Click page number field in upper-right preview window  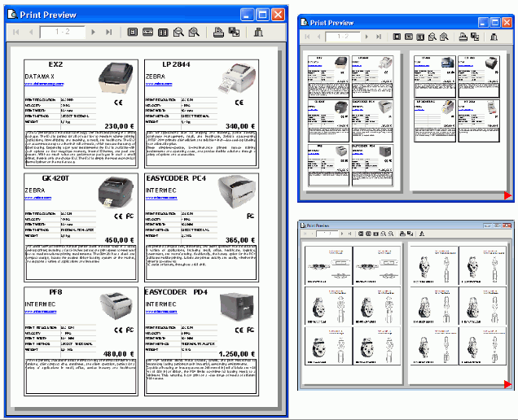343,37
